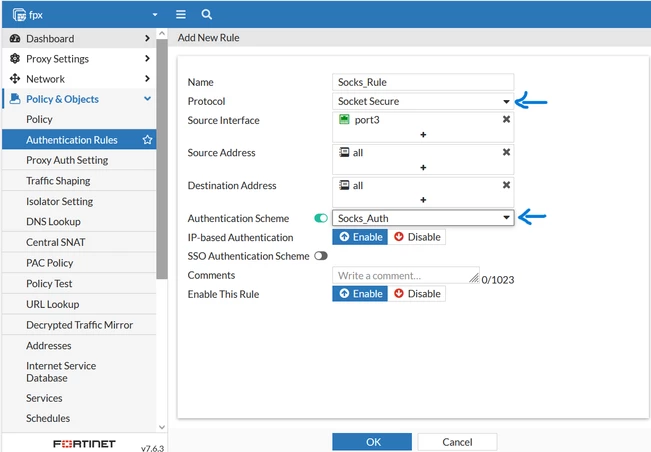This screenshot has width=651, height=452.
Task: Expand the Dashboard chevron
Action: 147,38
